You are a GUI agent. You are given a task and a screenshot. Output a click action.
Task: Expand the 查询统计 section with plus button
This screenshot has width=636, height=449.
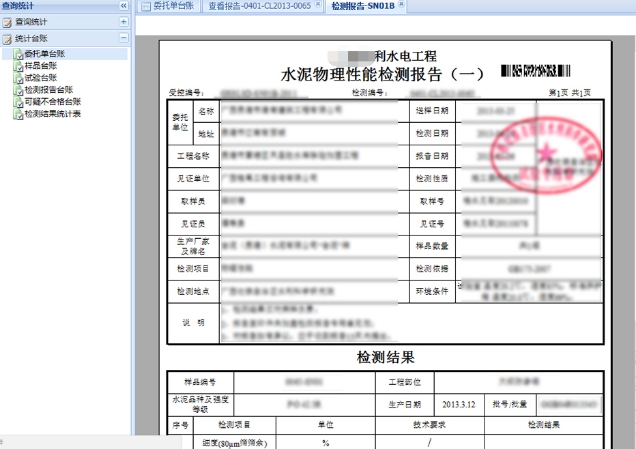[x=122, y=21]
